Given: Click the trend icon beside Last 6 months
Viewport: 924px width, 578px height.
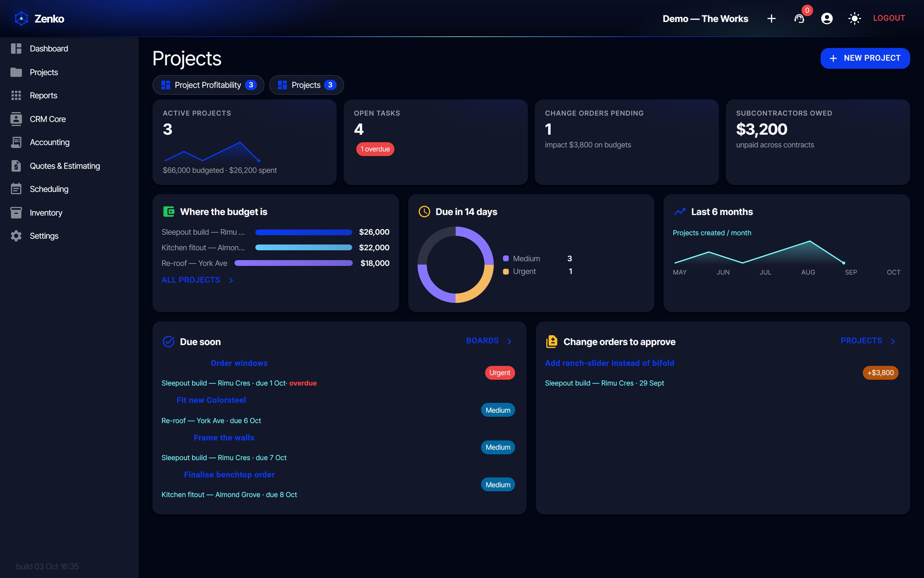Looking at the screenshot, I should tap(680, 211).
